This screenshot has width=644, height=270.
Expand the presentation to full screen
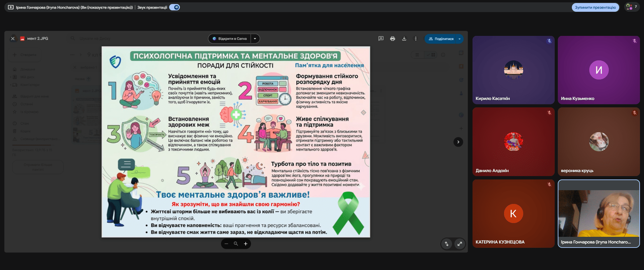(x=459, y=244)
